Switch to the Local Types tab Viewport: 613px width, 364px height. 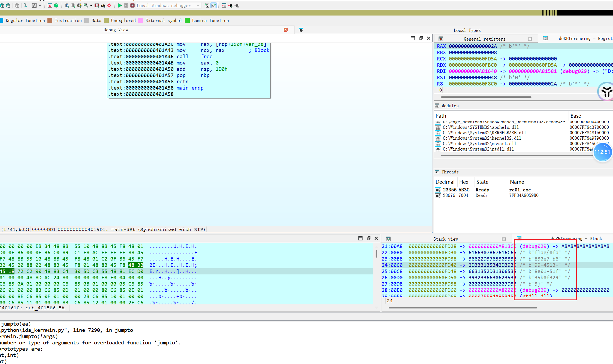[467, 30]
